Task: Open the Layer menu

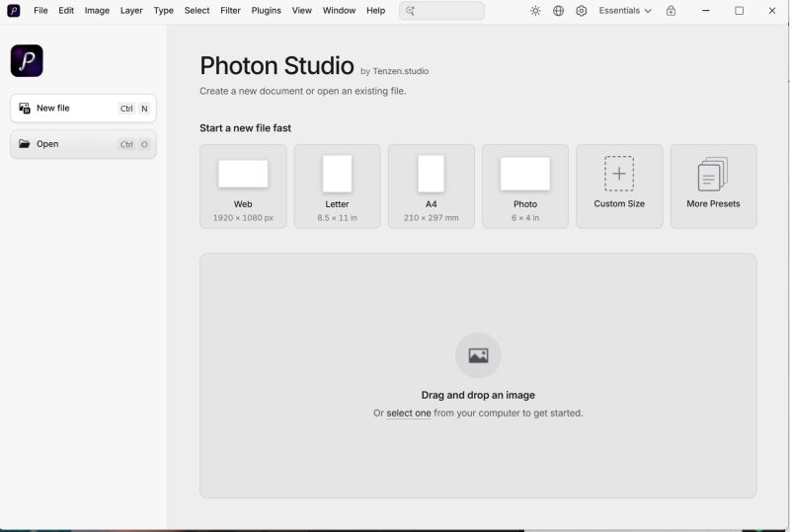Action: click(131, 11)
